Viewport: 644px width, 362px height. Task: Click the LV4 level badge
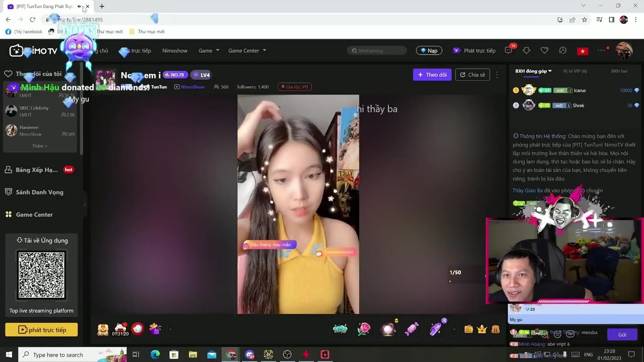point(201,75)
